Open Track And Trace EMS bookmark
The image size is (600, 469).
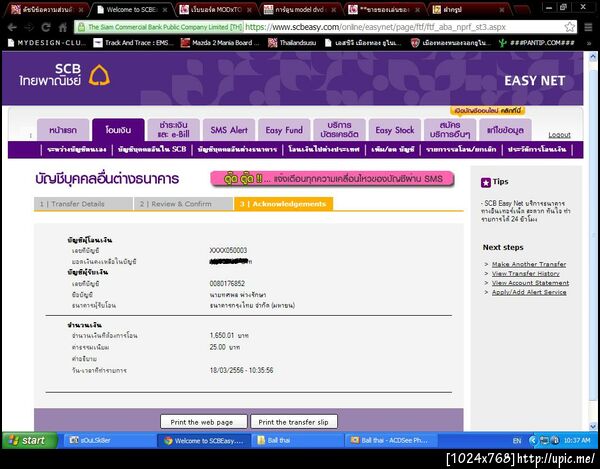134,43
